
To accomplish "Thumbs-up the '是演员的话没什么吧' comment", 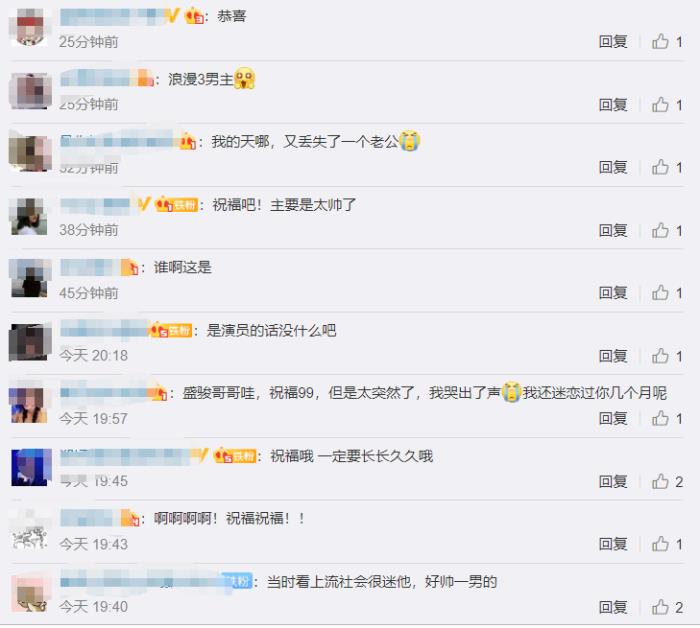I will (x=660, y=356).
